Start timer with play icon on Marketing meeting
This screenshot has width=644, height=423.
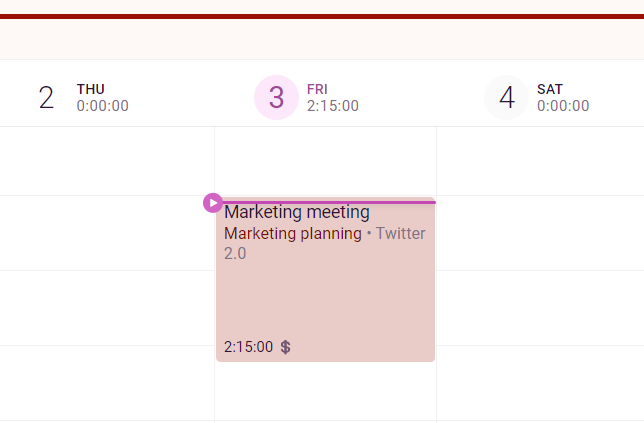pos(213,203)
